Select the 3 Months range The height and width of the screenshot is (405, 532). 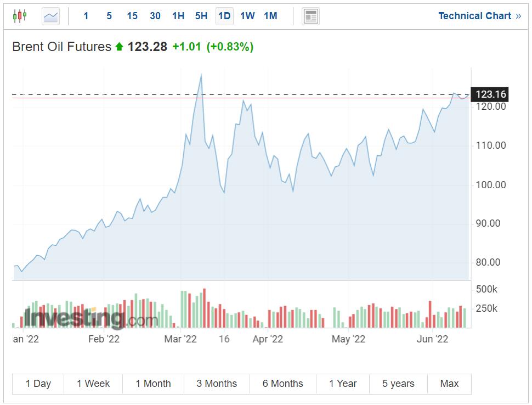pos(217,384)
